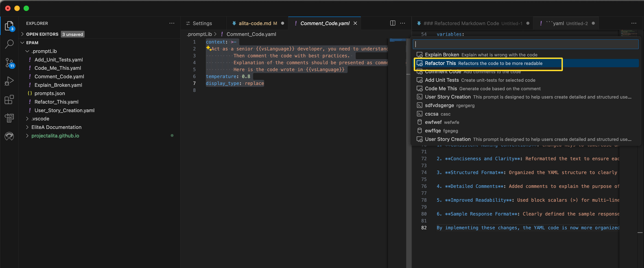
Task: Select first User Story Creation entry with terminal icon
Action: pos(526,97)
